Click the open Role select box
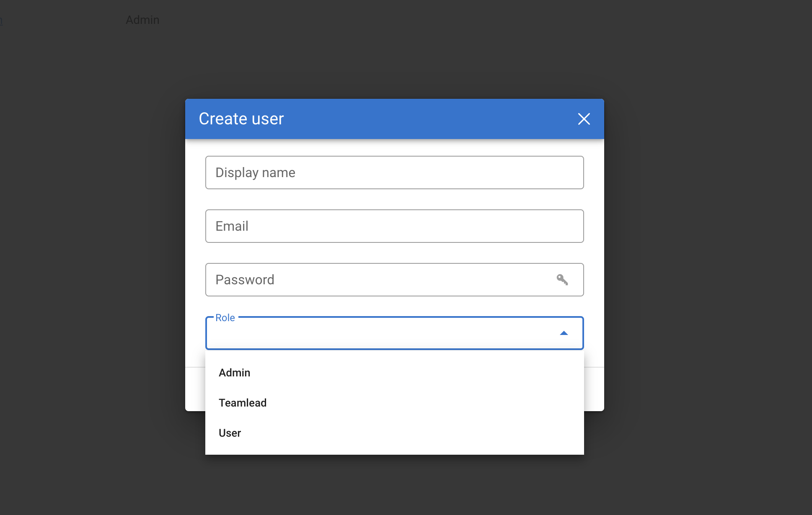This screenshot has width=812, height=515. [377, 334]
